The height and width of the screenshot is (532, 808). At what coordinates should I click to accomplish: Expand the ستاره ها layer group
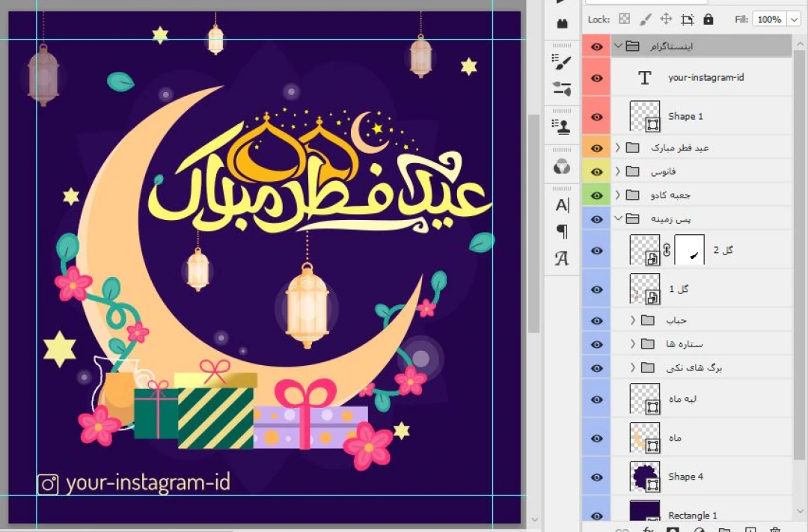(633, 344)
